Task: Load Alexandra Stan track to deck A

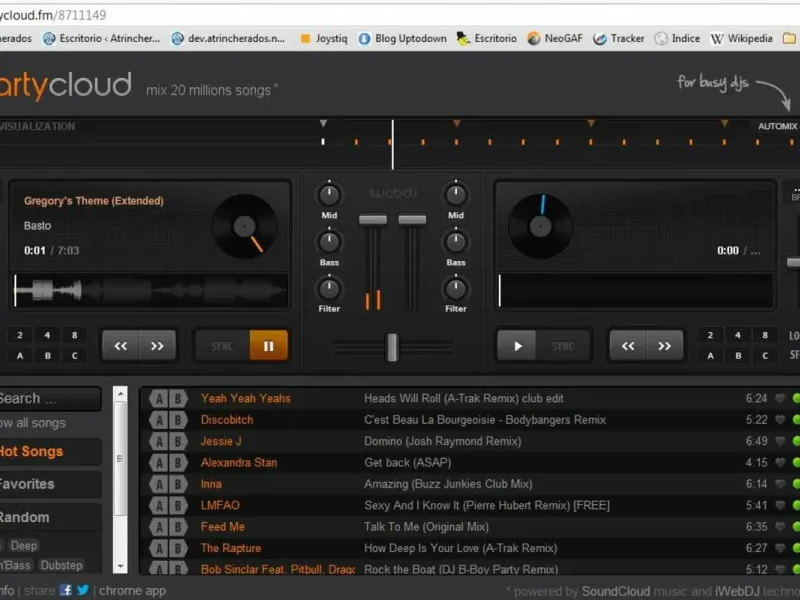Action: pyautogui.click(x=159, y=463)
